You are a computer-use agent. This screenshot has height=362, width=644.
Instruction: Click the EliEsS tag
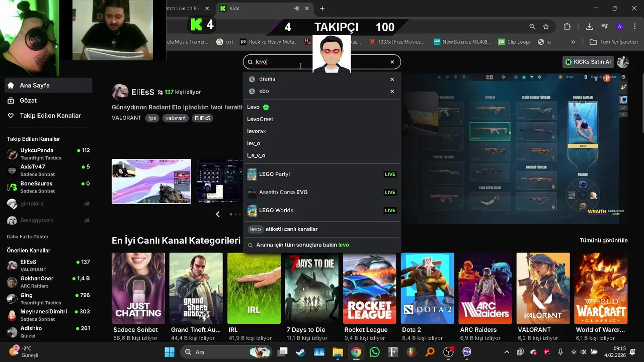[x=202, y=118]
